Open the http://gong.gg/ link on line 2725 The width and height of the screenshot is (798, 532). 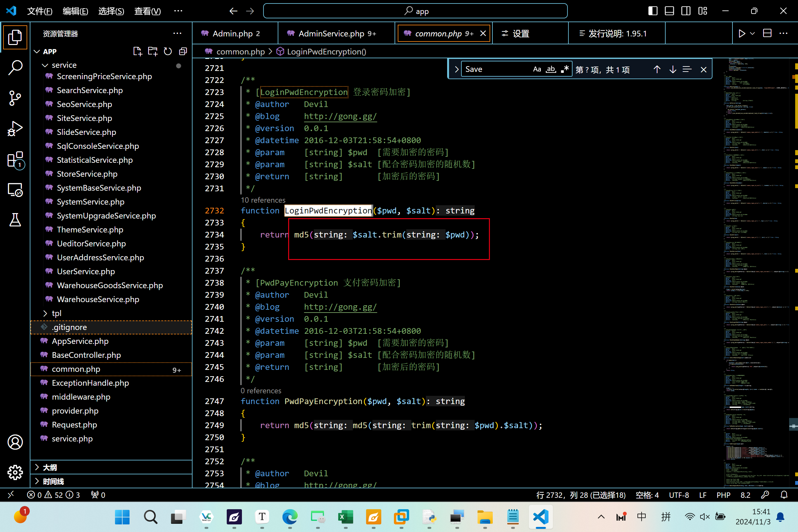click(340, 117)
